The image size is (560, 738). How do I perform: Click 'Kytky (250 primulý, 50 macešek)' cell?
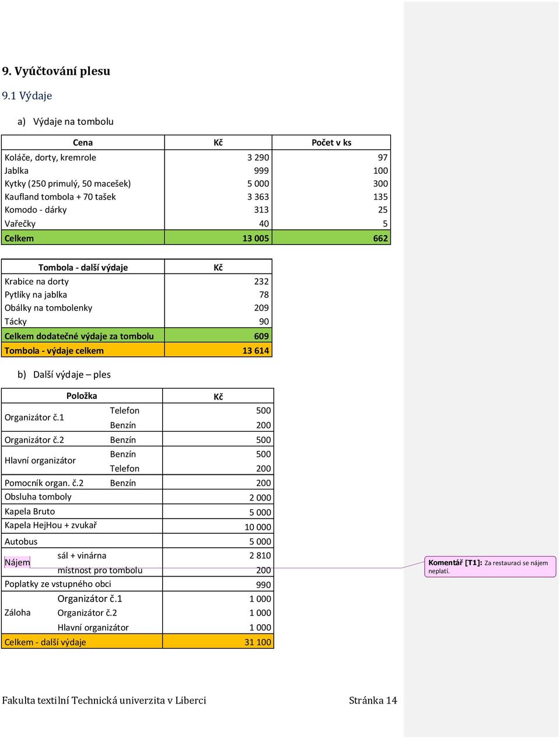pyautogui.click(x=68, y=184)
